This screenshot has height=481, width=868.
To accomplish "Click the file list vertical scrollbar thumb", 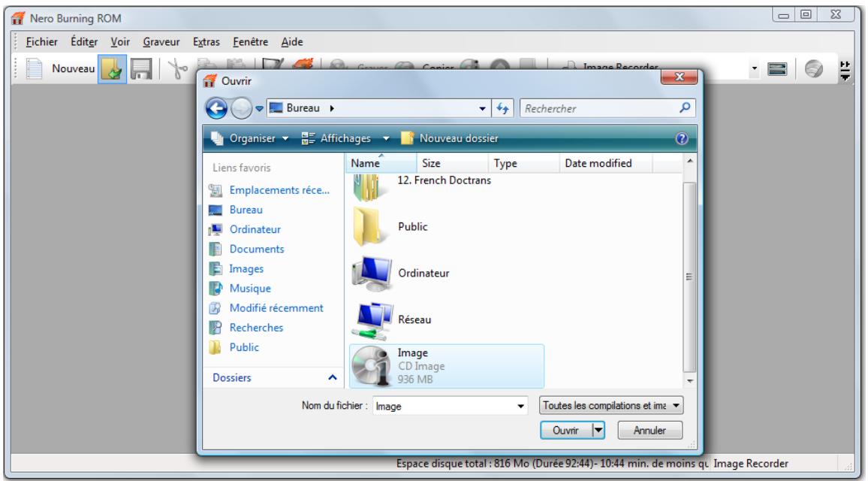I will (x=690, y=277).
